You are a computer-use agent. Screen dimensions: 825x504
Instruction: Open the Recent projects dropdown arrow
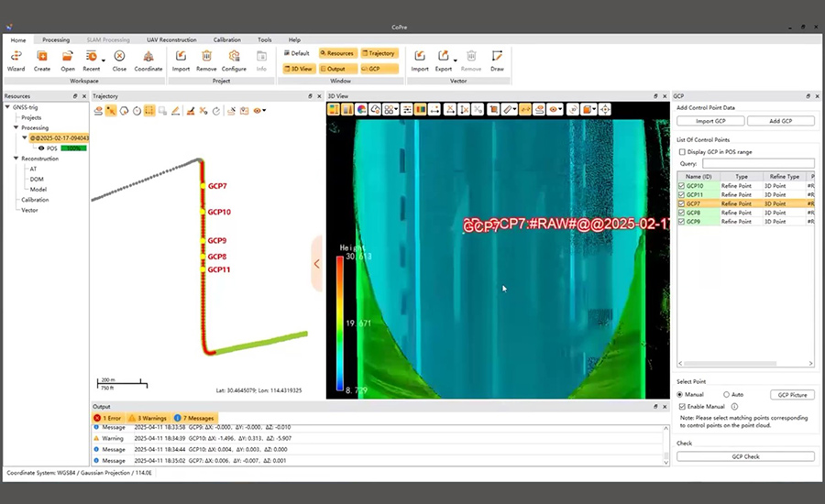pos(103,60)
